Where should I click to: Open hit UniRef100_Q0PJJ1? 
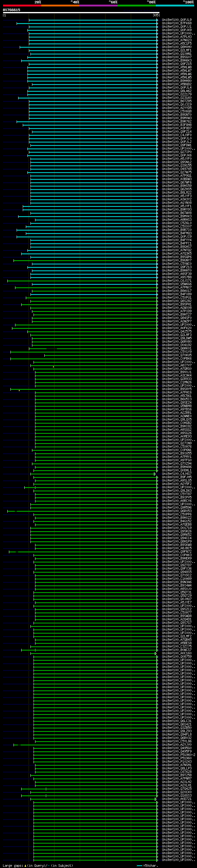coord(177,26)
